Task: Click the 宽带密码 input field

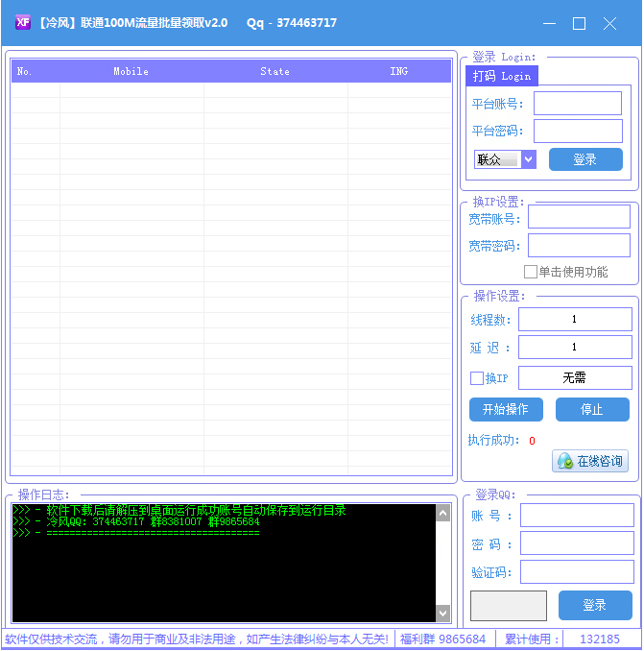Action: (579, 246)
